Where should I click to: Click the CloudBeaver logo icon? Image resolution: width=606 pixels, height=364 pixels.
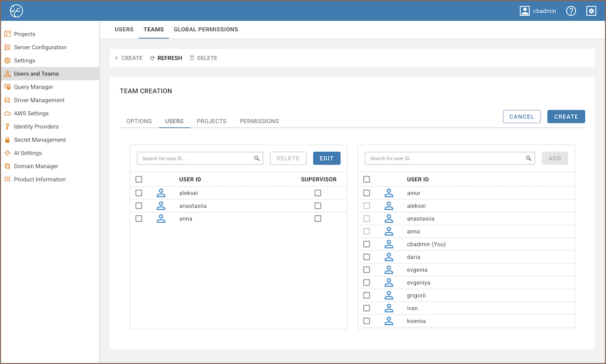click(17, 11)
